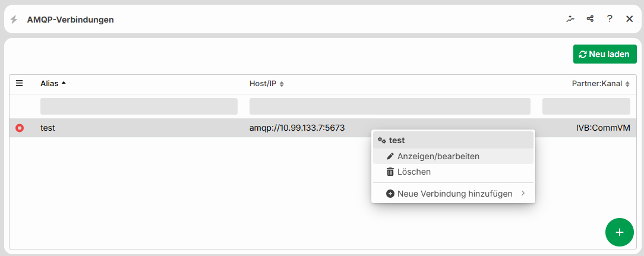Click the Alias filter input field
The height and width of the screenshot is (256, 644).
(x=139, y=106)
